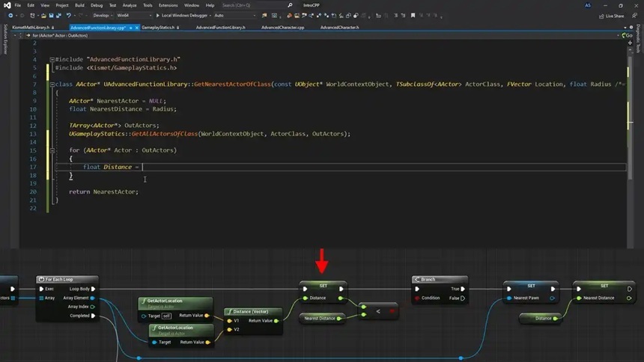Image resolution: width=644 pixels, height=362 pixels.
Task: Click the For Each Loop node header
Action: click(x=67, y=279)
